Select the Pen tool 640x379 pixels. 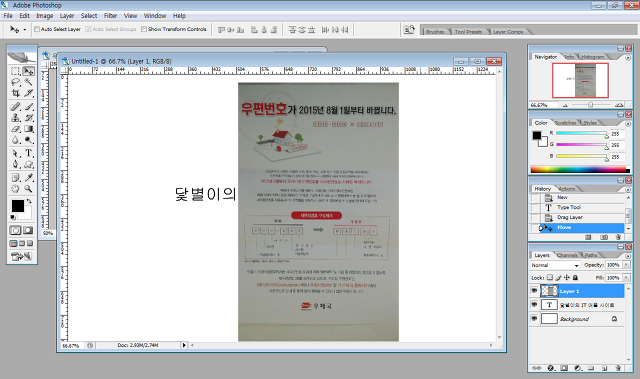(16, 164)
